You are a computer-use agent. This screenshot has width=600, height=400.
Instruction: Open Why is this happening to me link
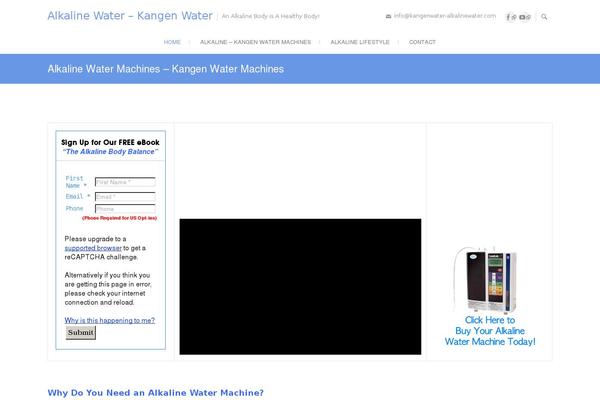click(x=109, y=320)
